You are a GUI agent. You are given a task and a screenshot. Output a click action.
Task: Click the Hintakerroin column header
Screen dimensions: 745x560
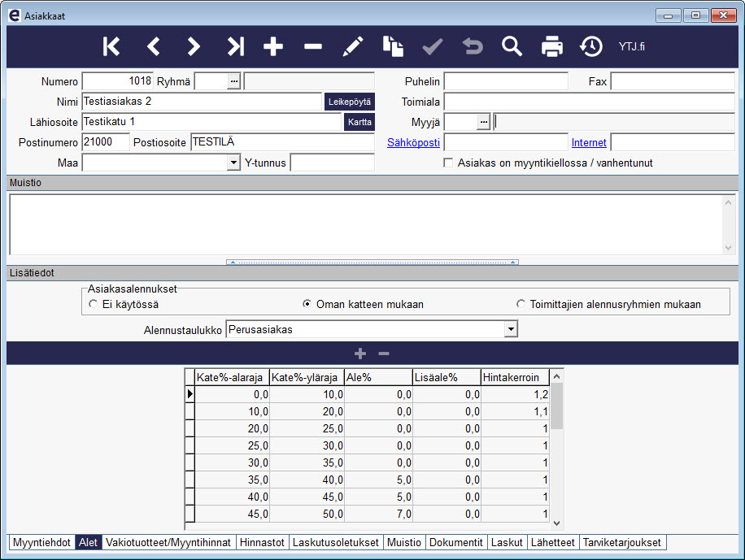click(x=515, y=377)
